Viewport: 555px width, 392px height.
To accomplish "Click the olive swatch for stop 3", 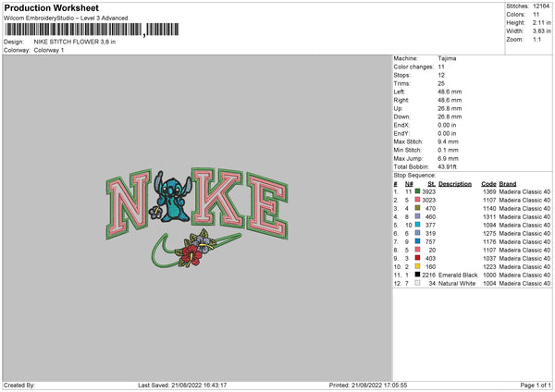I will 418,208.
